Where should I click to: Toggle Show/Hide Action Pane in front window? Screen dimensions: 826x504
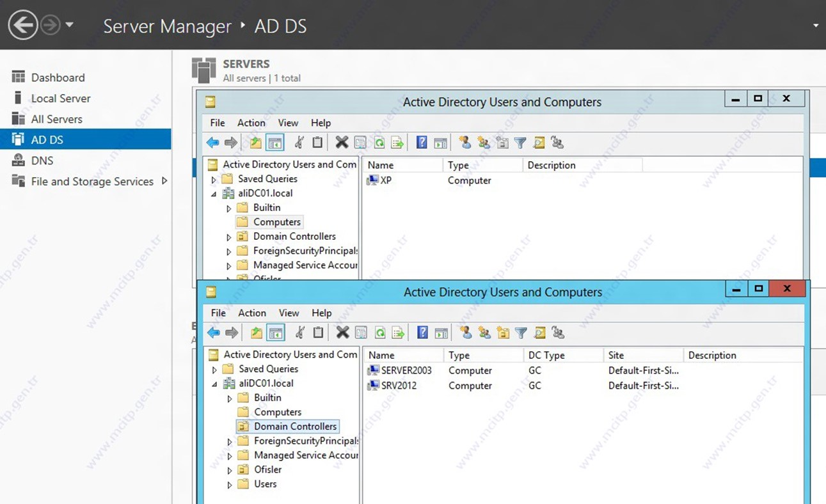pos(441,333)
